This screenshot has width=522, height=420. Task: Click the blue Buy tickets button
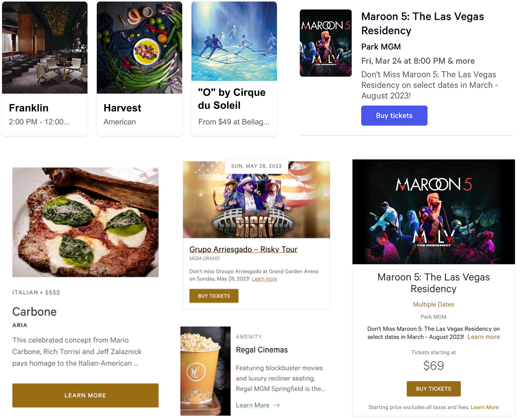click(x=394, y=115)
